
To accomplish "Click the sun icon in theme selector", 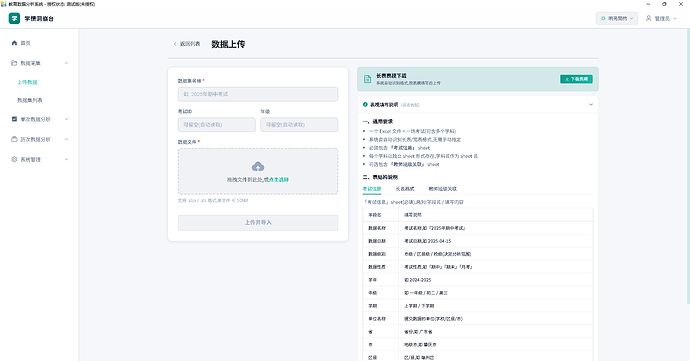I will point(603,18).
